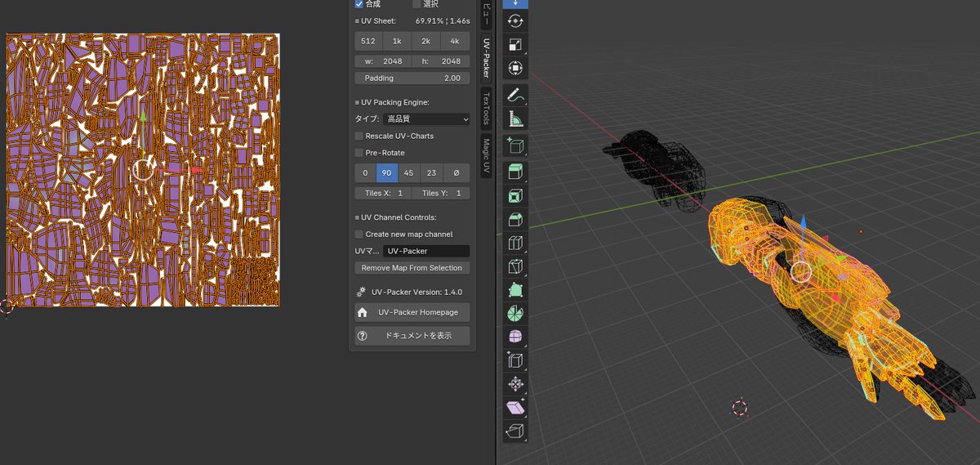980x465 pixels.
Task: Select the Ø free rotation option
Action: (x=457, y=173)
